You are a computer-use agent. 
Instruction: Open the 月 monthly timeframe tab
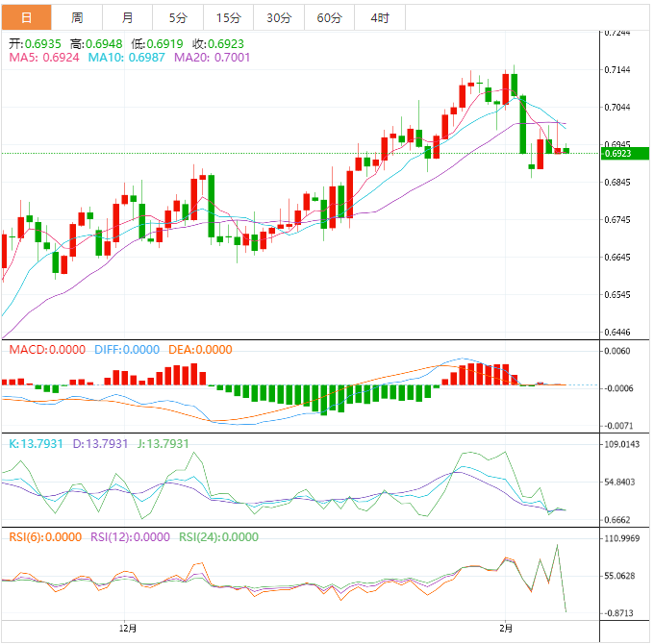point(128,17)
